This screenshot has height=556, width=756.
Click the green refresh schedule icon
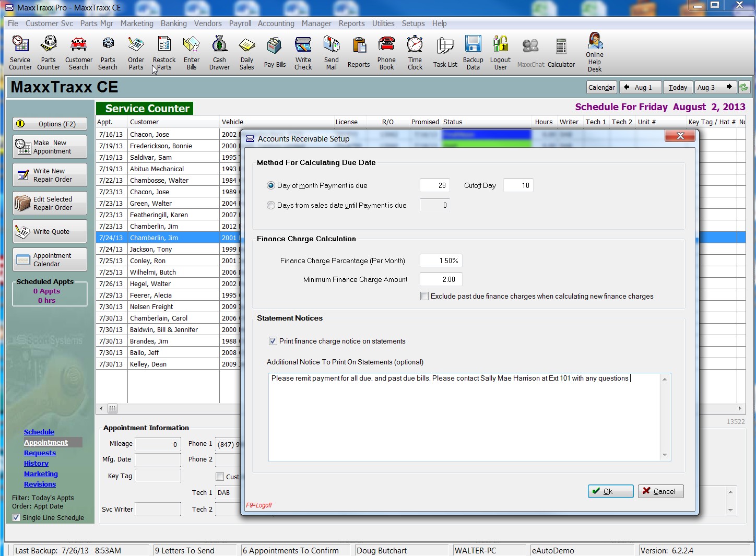[x=744, y=87]
